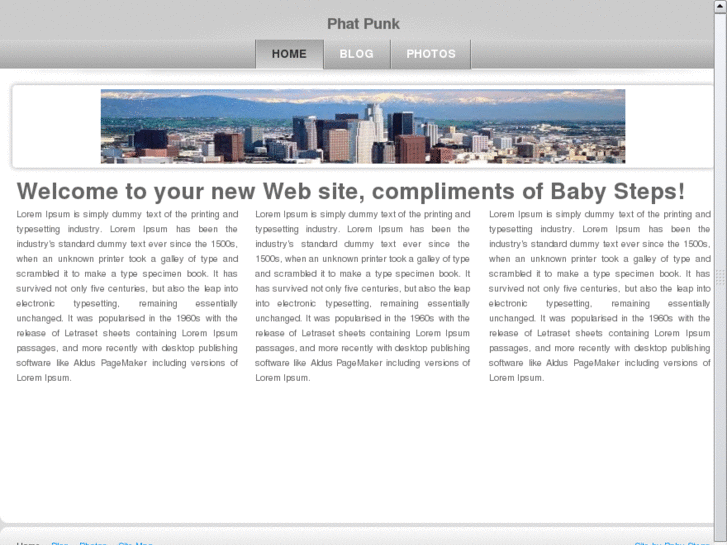The height and width of the screenshot is (545, 727).
Task: Click the city skyline banner image
Action: click(363, 126)
